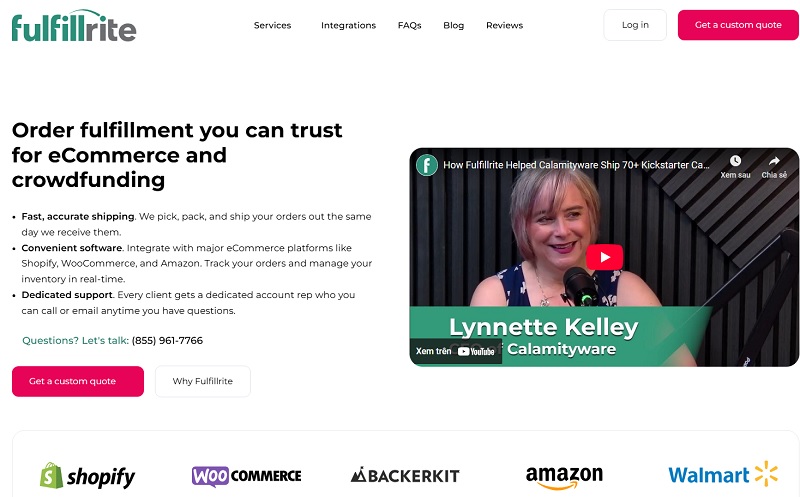Image resolution: width=800 pixels, height=497 pixels.
Task: Click the Shopify logo
Action: 87,476
